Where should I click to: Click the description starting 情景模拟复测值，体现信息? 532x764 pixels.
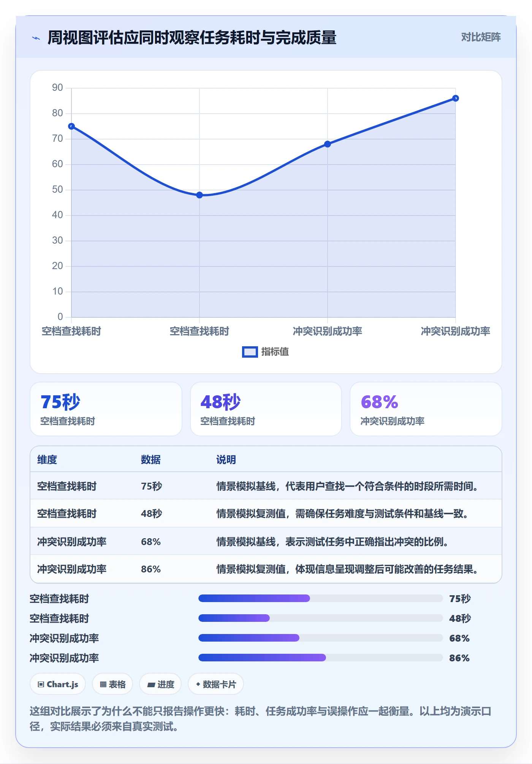click(347, 569)
